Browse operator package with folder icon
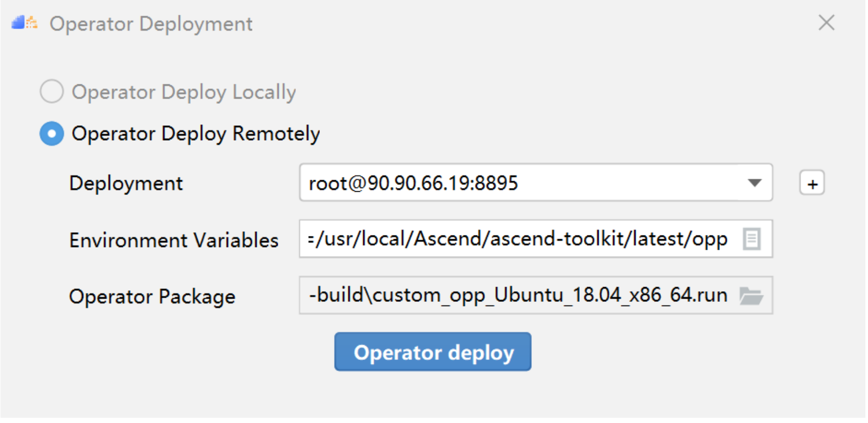Viewport: 868px width, 423px height. pos(751,296)
